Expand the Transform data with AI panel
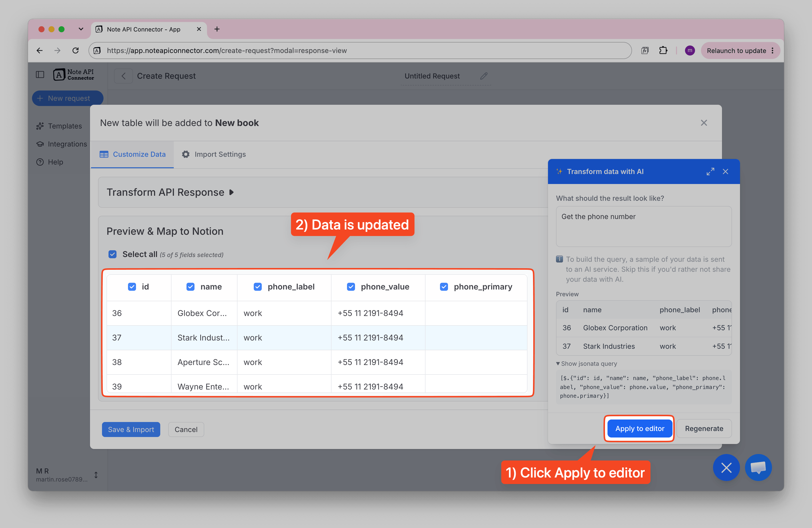 [710, 171]
